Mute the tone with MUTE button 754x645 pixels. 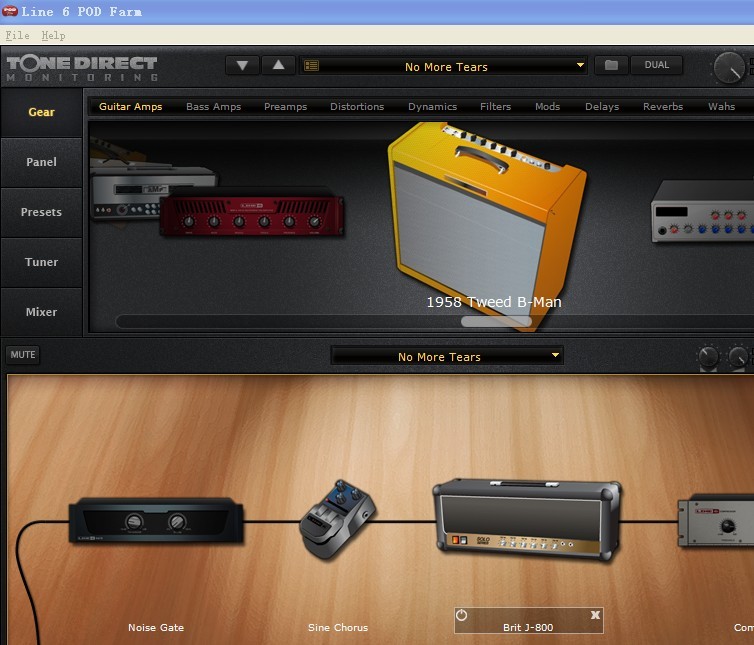[23, 355]
